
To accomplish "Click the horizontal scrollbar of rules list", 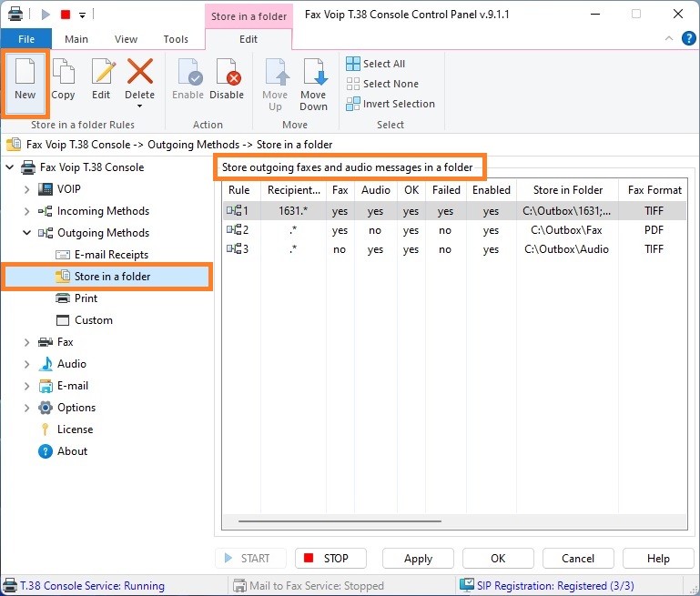I will pyautogui.click(x=340, y=520).
